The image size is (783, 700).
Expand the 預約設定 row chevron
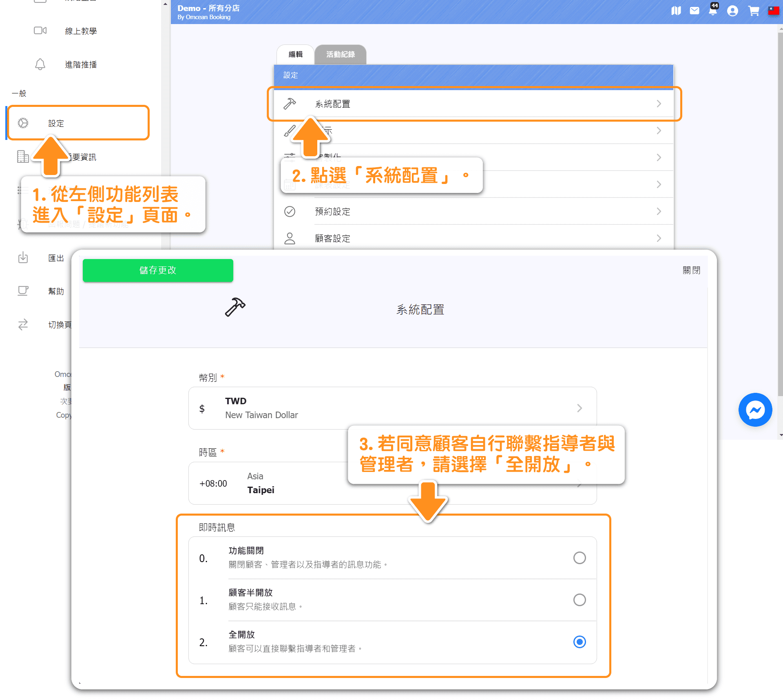tap(659, 211)
